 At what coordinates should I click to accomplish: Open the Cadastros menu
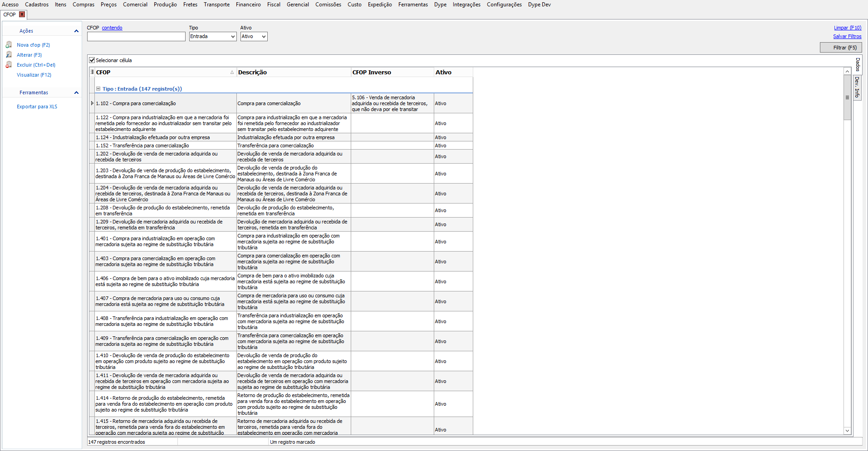37,5
